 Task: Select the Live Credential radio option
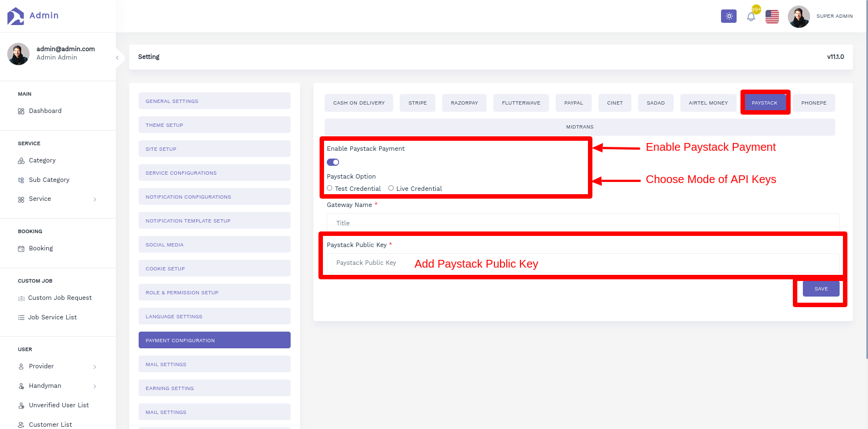click(391, 188)
